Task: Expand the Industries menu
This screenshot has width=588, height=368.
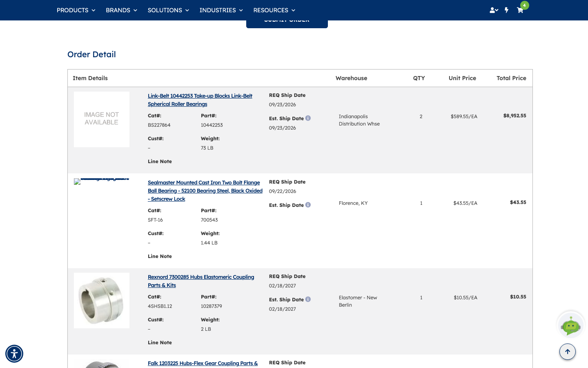Action: pyautogui.click(x=221, y=10)
